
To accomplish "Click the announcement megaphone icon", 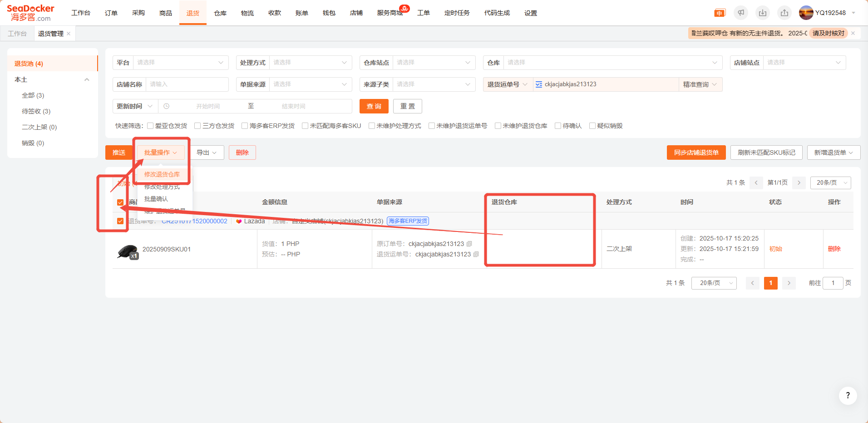I will pos(741,13).
